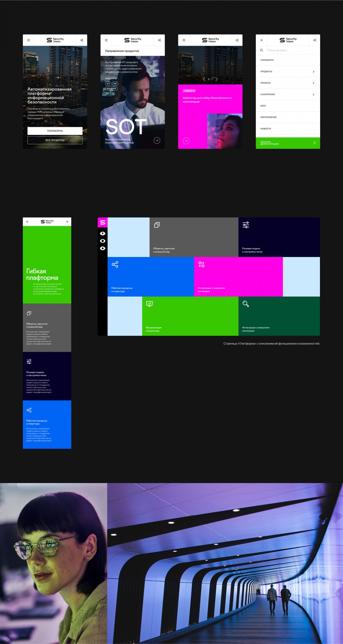Click the overlapping squares icon on the mobile gray card
The width and height of the screenshot is (343, 644).
coord(29,313)
